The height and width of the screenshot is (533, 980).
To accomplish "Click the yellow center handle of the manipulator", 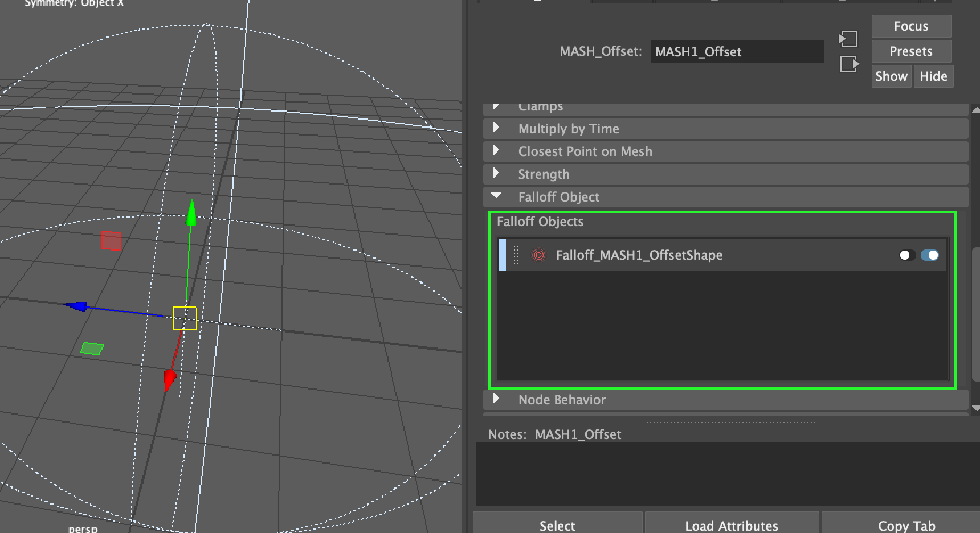I will point(184,318).
